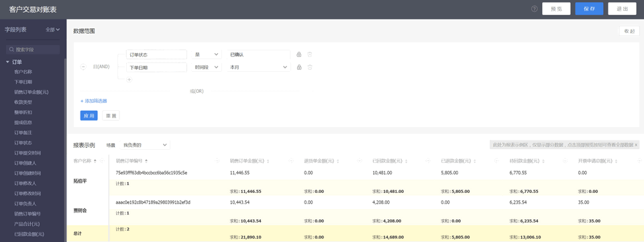644x242 pixels.
Task: Open column settings for 已回款金额(元) header
Action: [x=429, y=161]
